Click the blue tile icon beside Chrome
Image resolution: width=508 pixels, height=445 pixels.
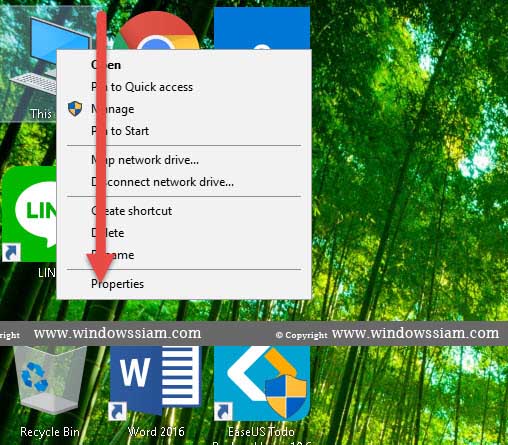point(262,29)
